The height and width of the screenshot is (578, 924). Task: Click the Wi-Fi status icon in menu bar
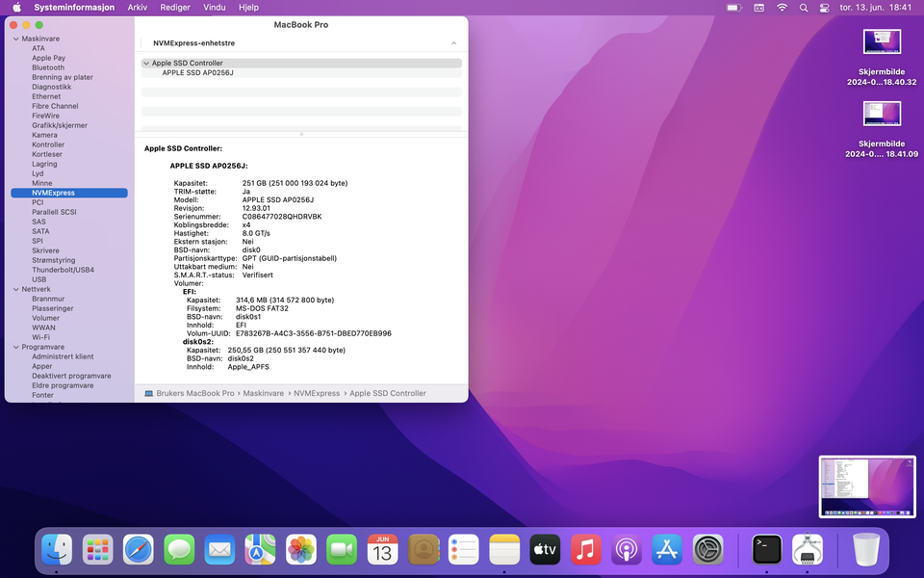tap(782, 8)
